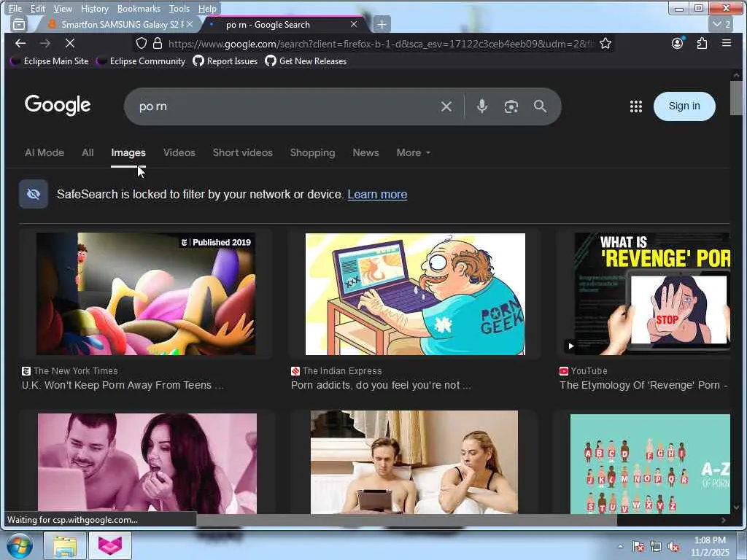Follow the SafeSearch Learn more link

377,194
